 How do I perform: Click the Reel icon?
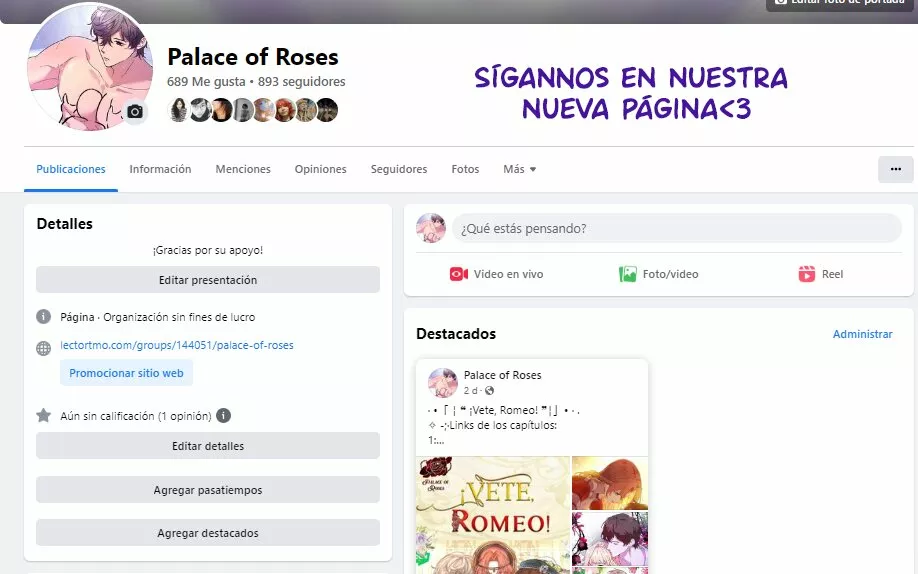tap(807, 274)
